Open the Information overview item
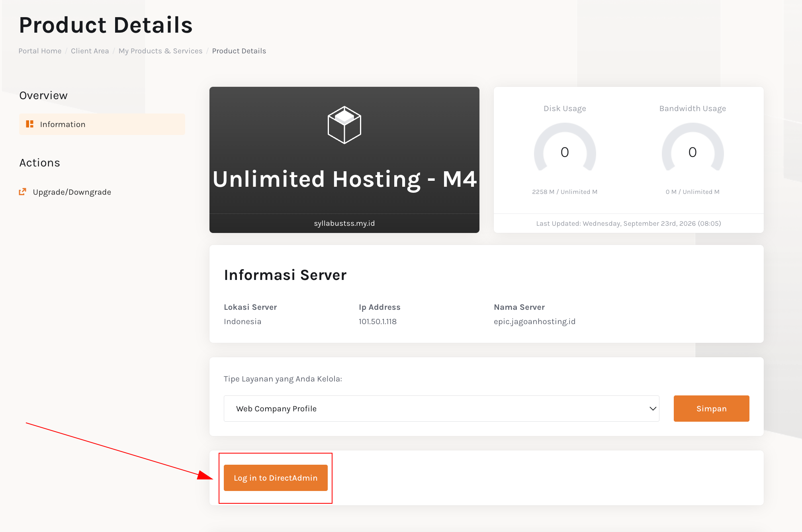The image size is (802, 532). pyautogui.click(x=102, y=124)
